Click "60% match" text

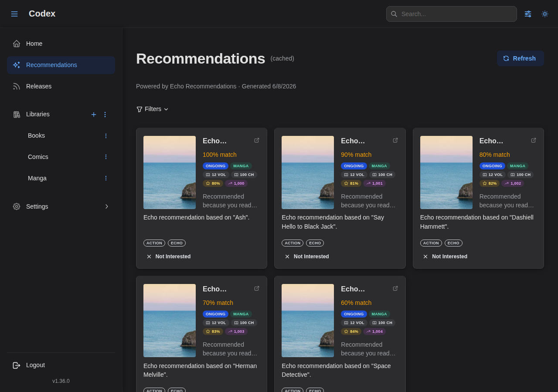[356, 303]
